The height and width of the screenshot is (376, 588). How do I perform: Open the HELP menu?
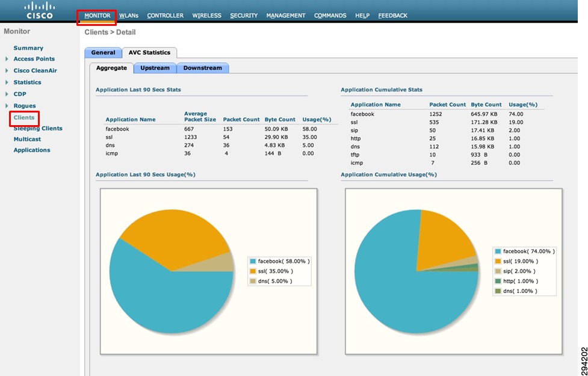(362, 16)
